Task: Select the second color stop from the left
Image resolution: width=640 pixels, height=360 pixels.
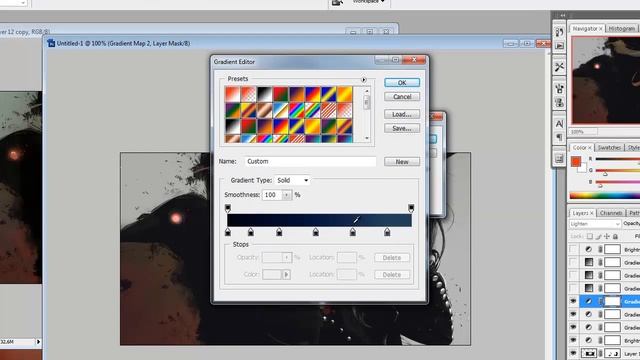Action: (x=251, y=232)
